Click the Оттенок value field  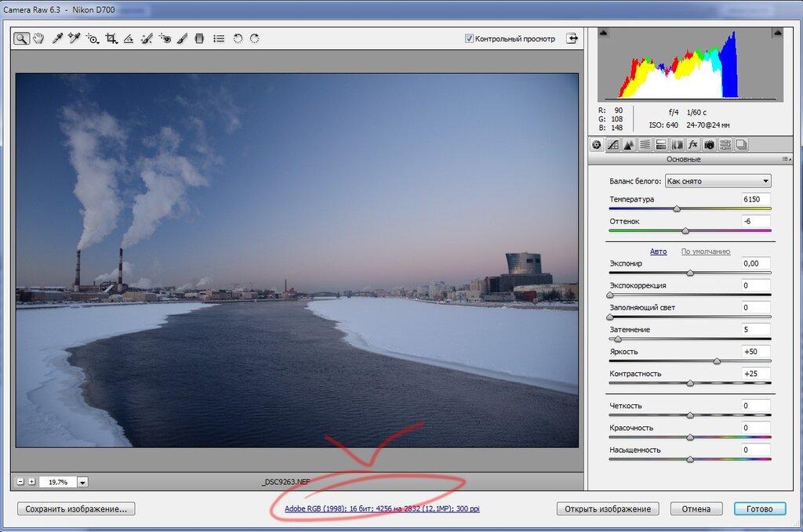tap(755, 221)
